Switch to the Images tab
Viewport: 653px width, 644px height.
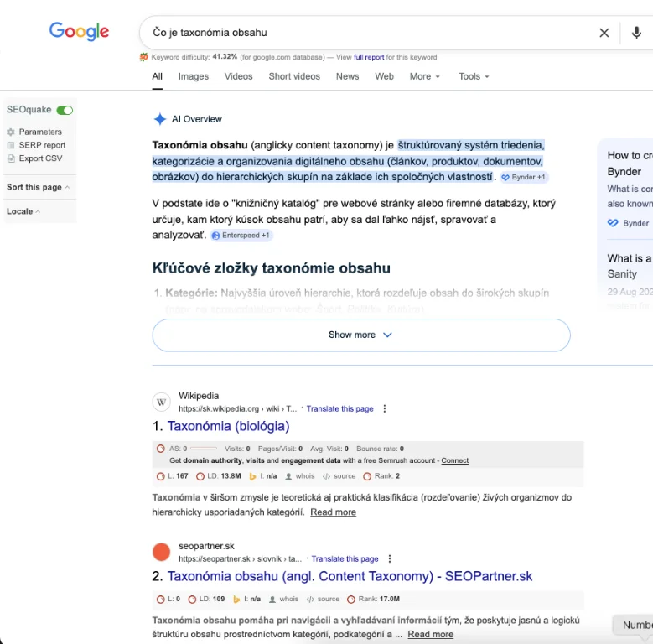[193, 76]
